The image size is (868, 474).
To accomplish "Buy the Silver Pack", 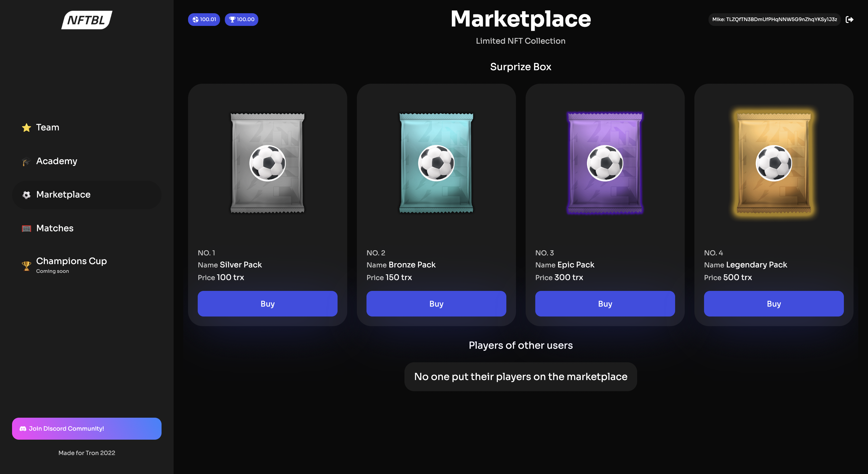I will click(x=267, y=303).
